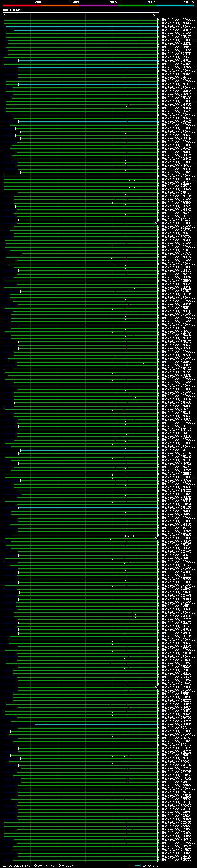Open hit UniRef100_A7P3C1
The height and width of the screenshot is (868, 197).
pyautogui.click(x=177, y=84)
